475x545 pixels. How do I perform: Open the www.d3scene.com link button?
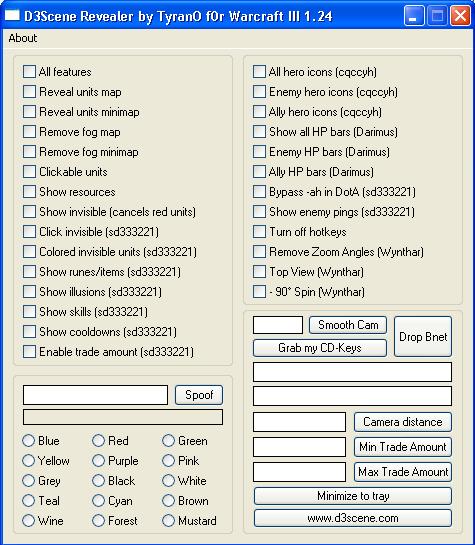353,518
